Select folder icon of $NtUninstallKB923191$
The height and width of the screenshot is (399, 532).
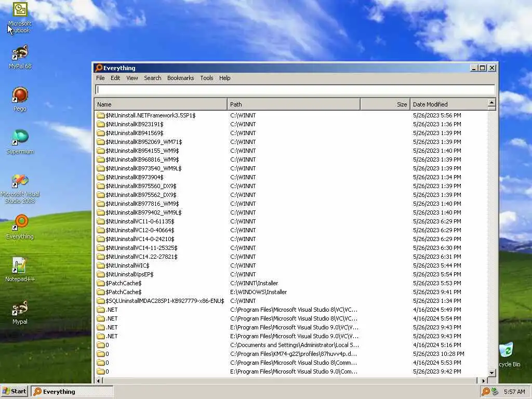point(100,124)
